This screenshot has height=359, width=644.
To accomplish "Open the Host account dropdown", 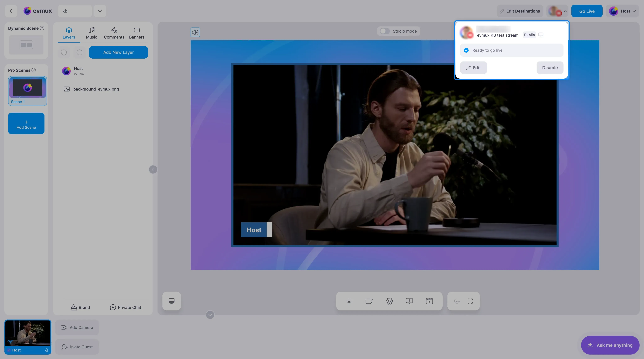I will [x=623, y=11].
